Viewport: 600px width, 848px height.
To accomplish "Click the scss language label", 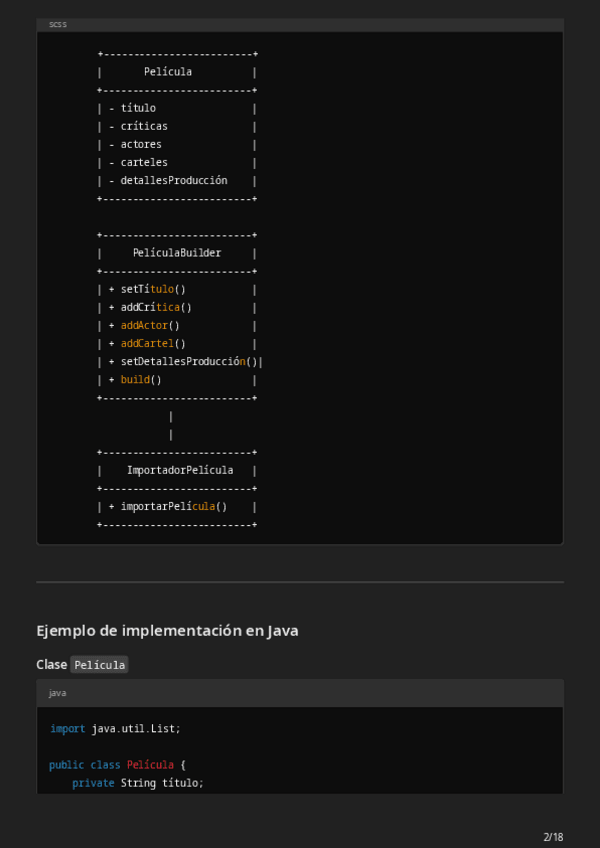I will [58, 24].
